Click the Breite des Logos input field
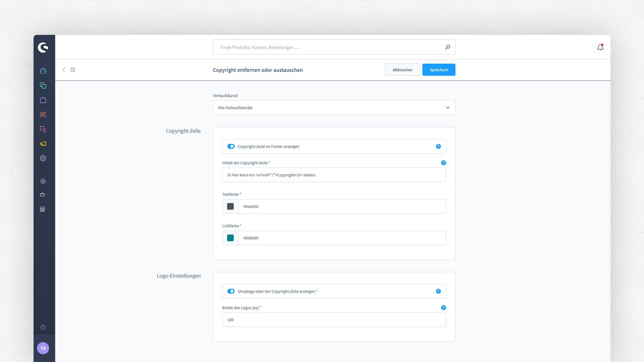 tap(334, 320)
